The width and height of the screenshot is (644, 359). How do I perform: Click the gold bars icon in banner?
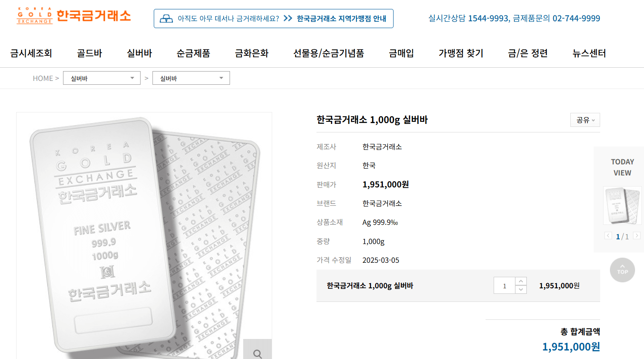coord(166,18)
